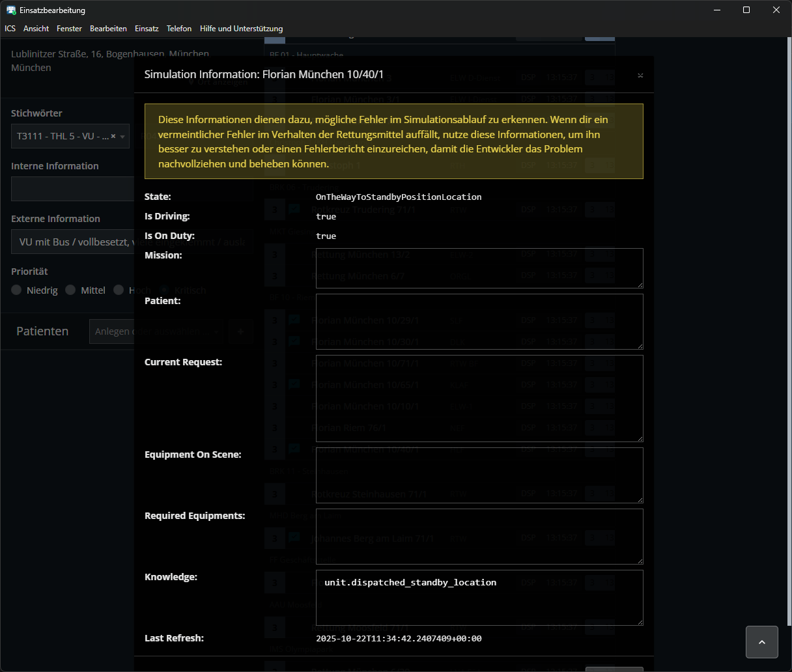Click into the Interne Information field
Viewport: 792px width, 672px height.
click(72, 189)
